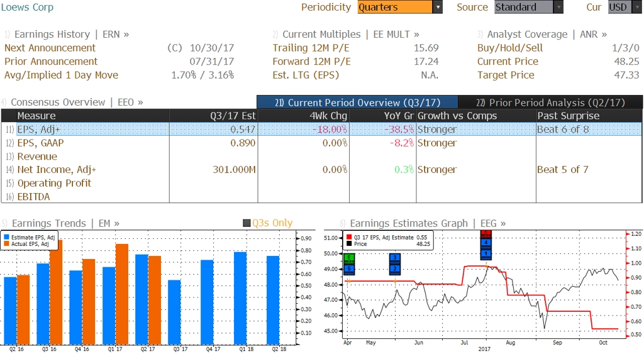
Task: Click the Est. LTG (EPS) N.A. value
Action: click(430, 75)
